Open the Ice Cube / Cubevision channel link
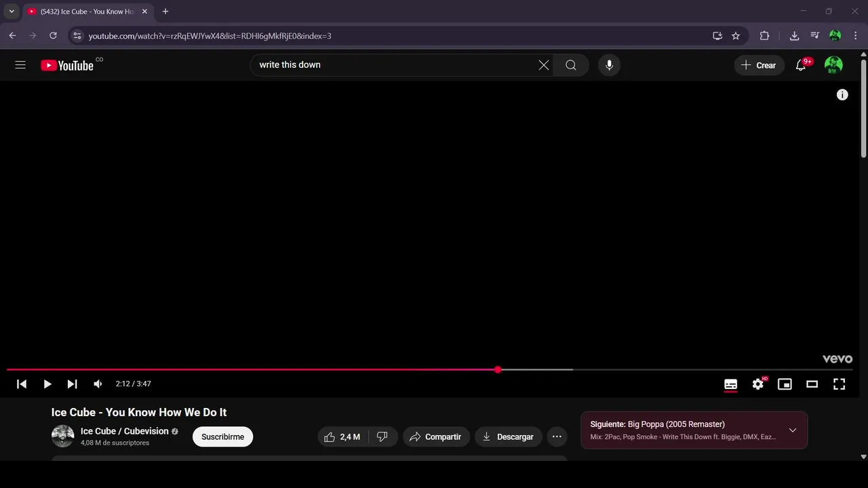Viewport: 868px width, 488px height. coord(125,431)
